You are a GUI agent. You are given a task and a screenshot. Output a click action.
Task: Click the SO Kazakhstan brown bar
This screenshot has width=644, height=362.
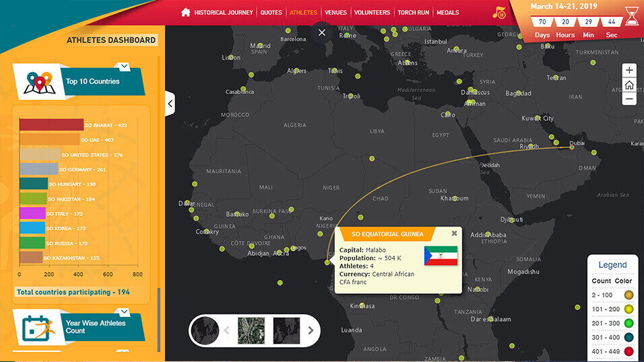click(x=31, y=257)
